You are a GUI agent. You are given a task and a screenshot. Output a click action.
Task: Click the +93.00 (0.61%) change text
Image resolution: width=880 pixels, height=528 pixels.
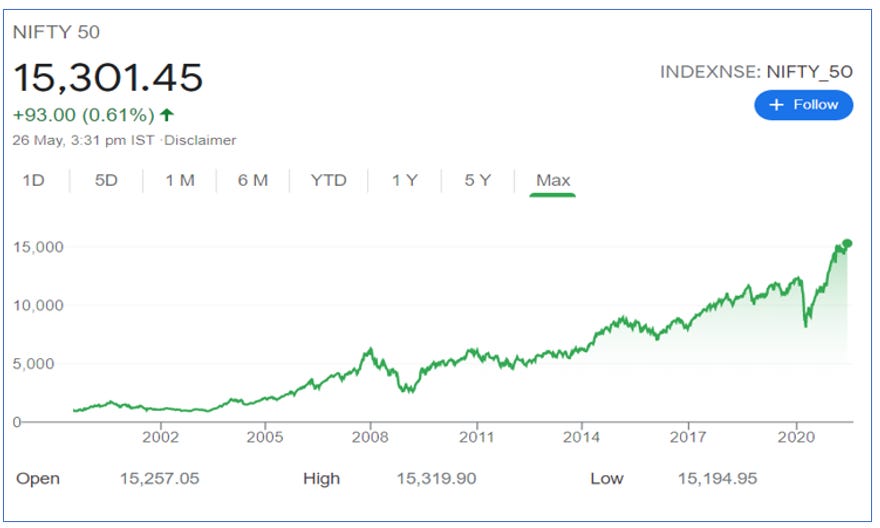tap(84, 115)
